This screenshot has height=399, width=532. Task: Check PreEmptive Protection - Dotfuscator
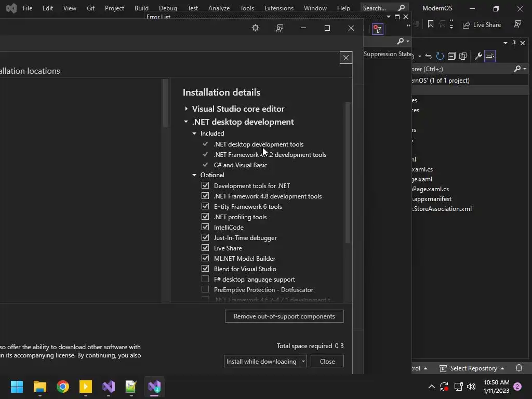[x=205, y=289]
